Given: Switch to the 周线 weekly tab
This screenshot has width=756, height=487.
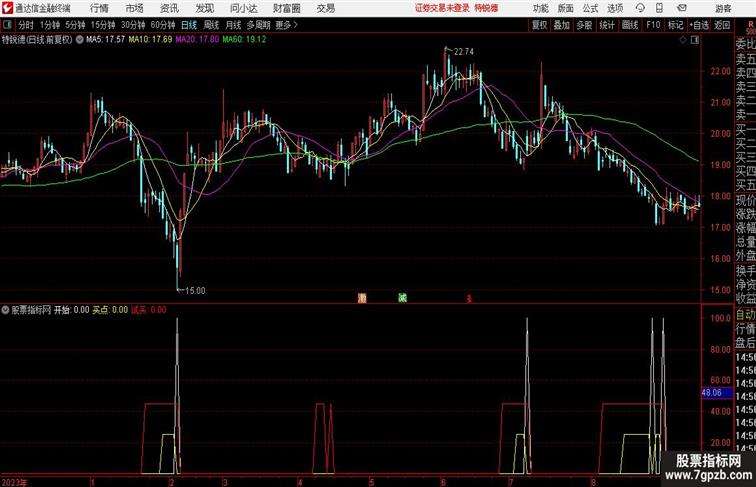Looking at the screenshot, I should (211, 25).
